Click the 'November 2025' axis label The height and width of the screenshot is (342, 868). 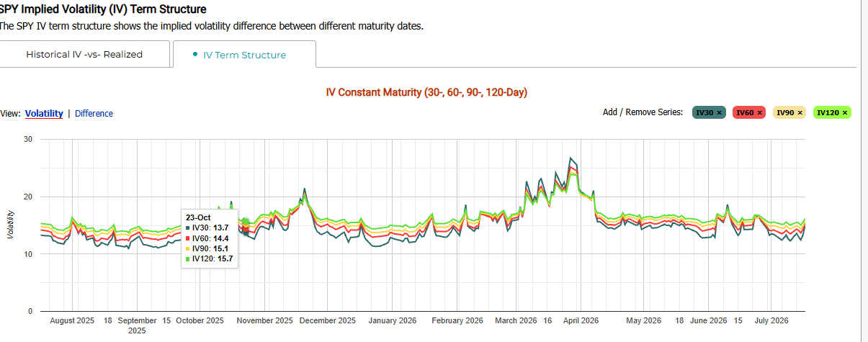(265, 320)
